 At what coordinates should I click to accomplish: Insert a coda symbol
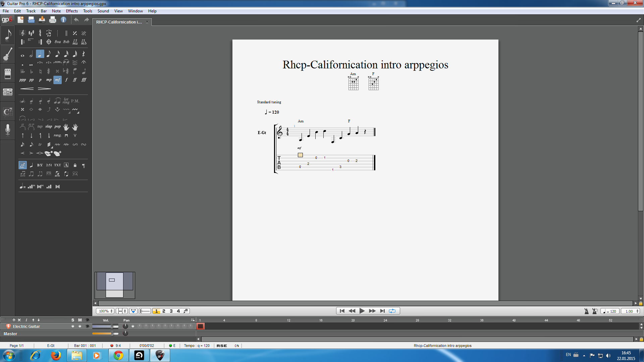click(49, 42)
